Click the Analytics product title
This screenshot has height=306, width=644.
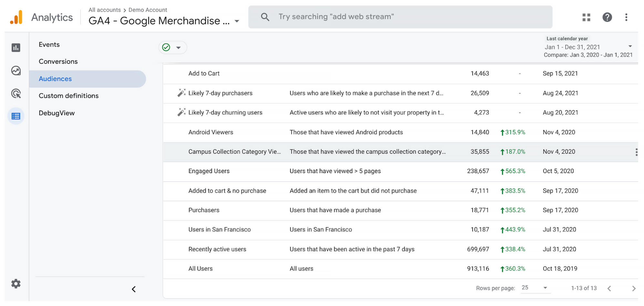pyautogui.click(x=52, y=17)
